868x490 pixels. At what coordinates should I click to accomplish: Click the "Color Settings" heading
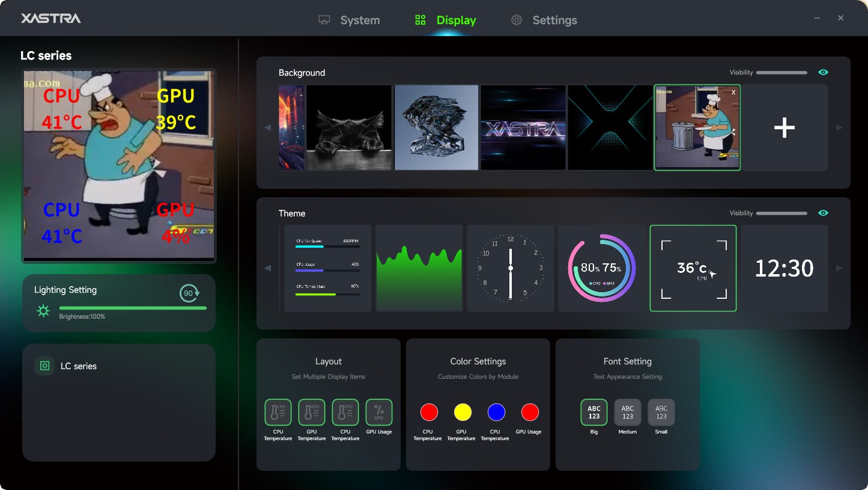(x=478, y=361)
